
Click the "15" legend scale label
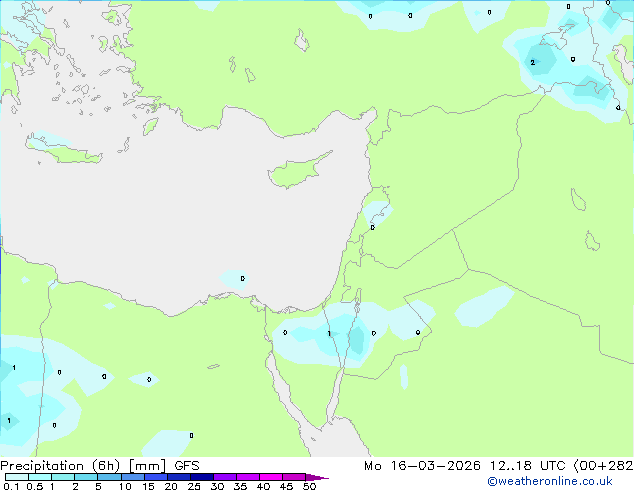click(148, 486)
